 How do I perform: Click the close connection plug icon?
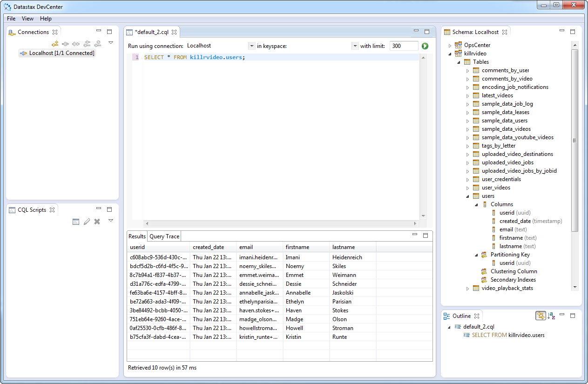click(x=76, y=43)
